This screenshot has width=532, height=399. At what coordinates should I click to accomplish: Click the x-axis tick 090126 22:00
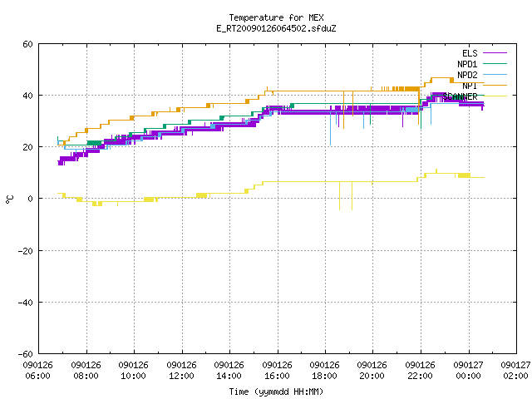coord(421,371)
